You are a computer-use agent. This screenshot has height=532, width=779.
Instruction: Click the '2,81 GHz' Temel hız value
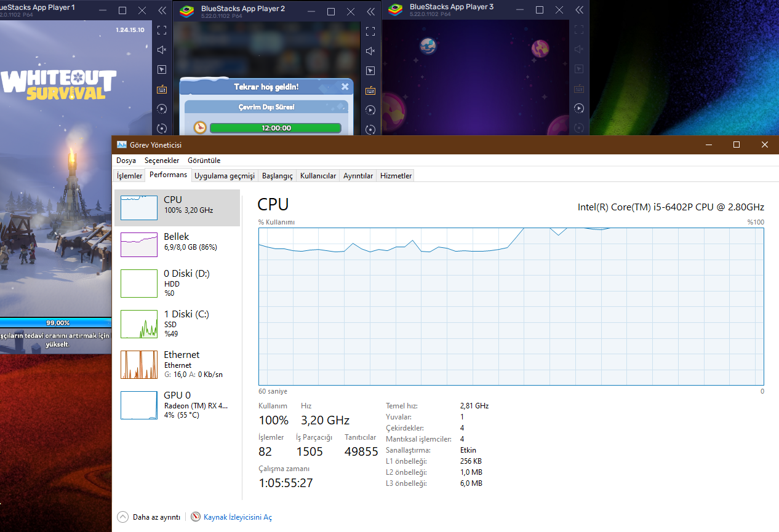coord(474,406)
